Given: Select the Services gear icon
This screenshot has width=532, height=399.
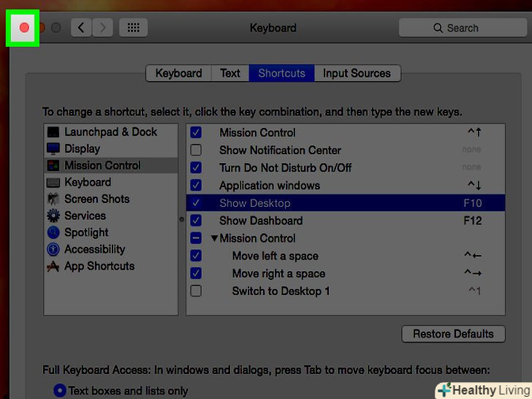Looking at the screenshot, I should coord(53,216).
